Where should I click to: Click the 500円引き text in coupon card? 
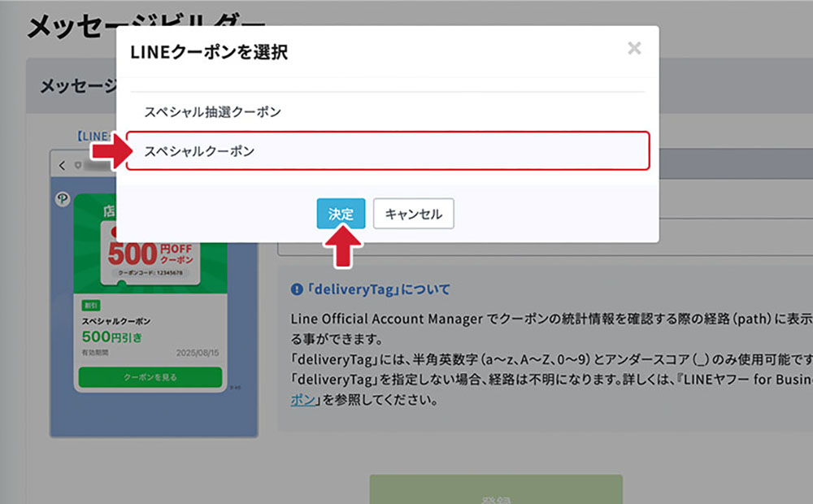pos(112,337)
